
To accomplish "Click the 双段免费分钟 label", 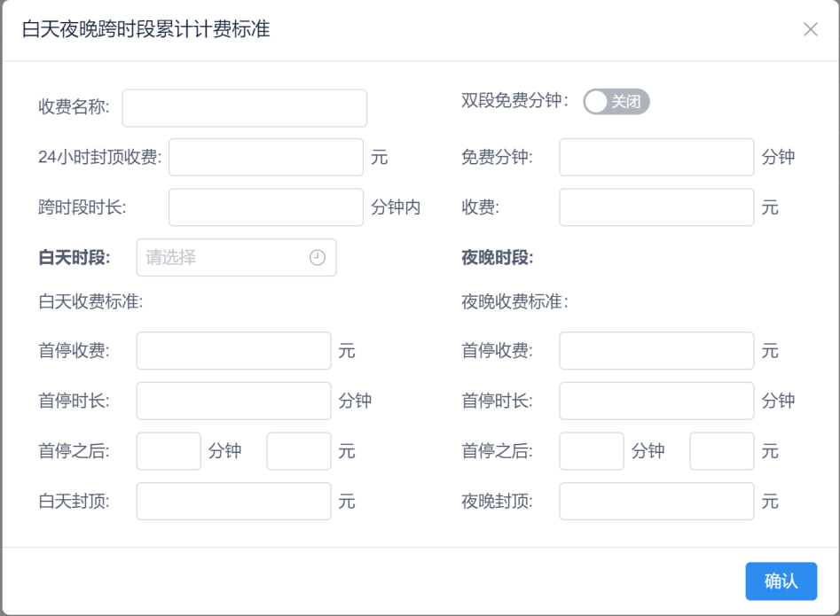I will tap(514, 101).
